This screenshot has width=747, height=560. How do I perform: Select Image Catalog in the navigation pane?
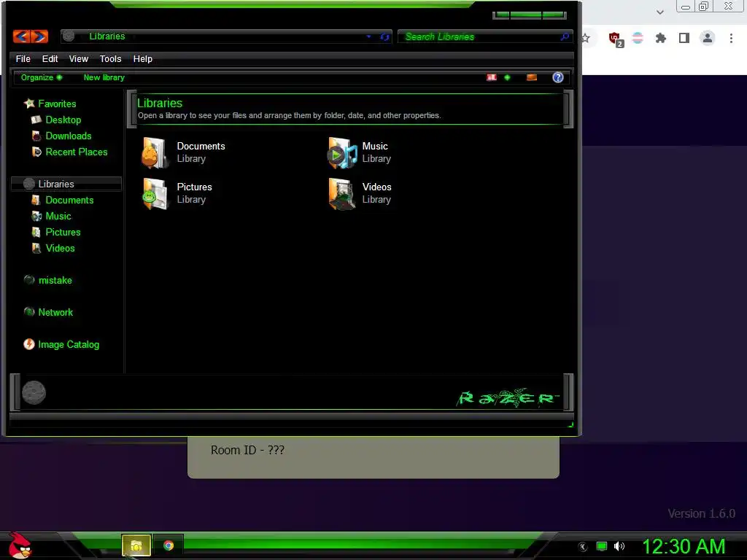point(61,344)
